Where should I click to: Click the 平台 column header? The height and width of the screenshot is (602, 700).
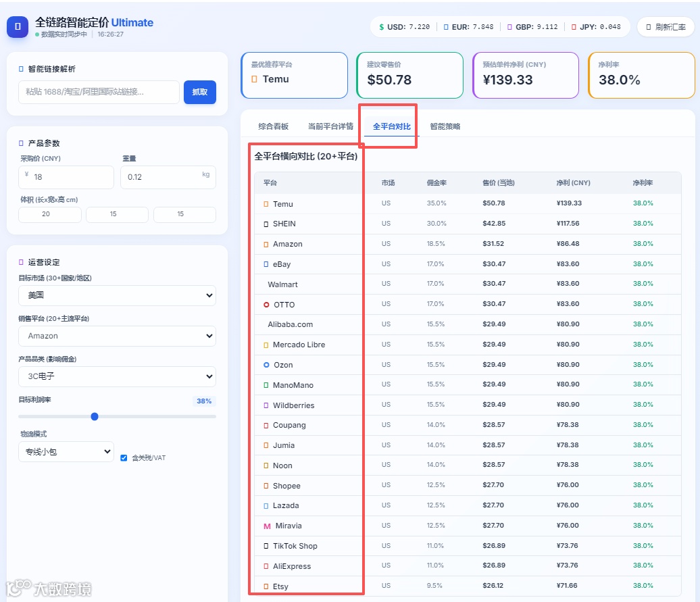[x=270, y=182]
